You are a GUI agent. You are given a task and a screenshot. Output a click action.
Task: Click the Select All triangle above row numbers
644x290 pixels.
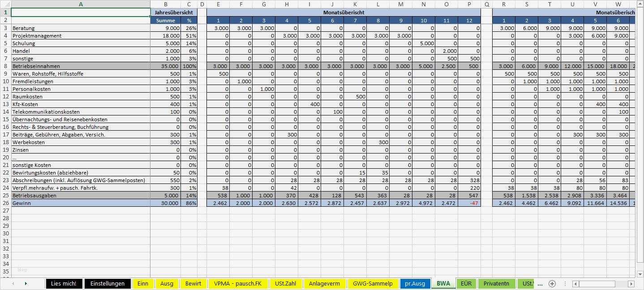click(x=5, y=4)
